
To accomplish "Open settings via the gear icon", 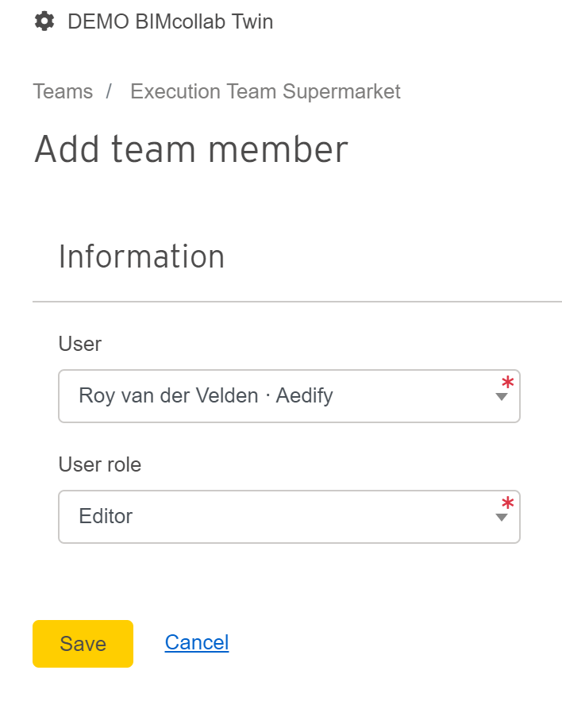I will click(x=44, y=21).
